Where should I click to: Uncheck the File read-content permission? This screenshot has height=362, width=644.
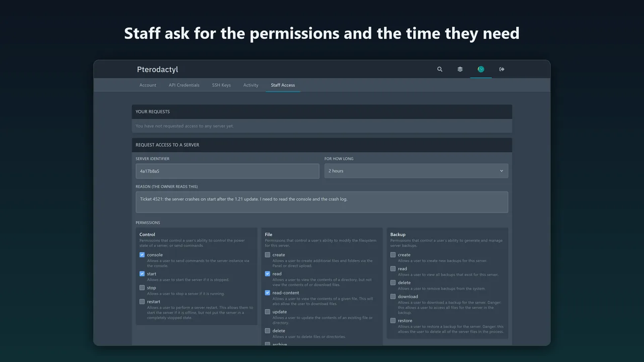pos(268,293)
